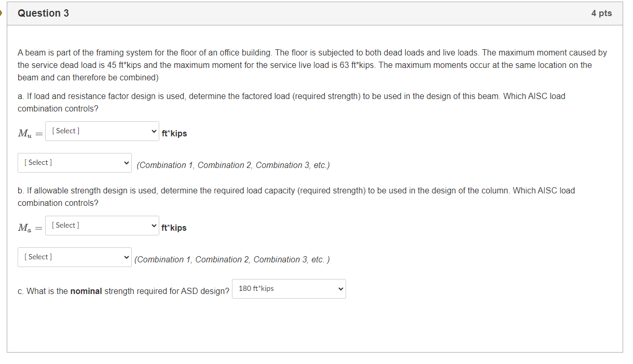Open the Ma value dropdown
The height and width of the screenshot is (364, 633).
(x=102, y=225)
